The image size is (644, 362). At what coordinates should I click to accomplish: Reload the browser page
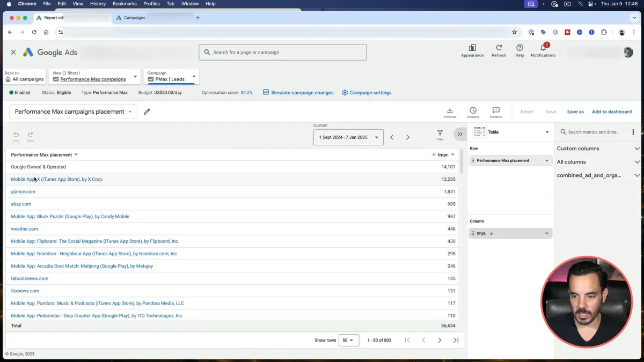34,32
